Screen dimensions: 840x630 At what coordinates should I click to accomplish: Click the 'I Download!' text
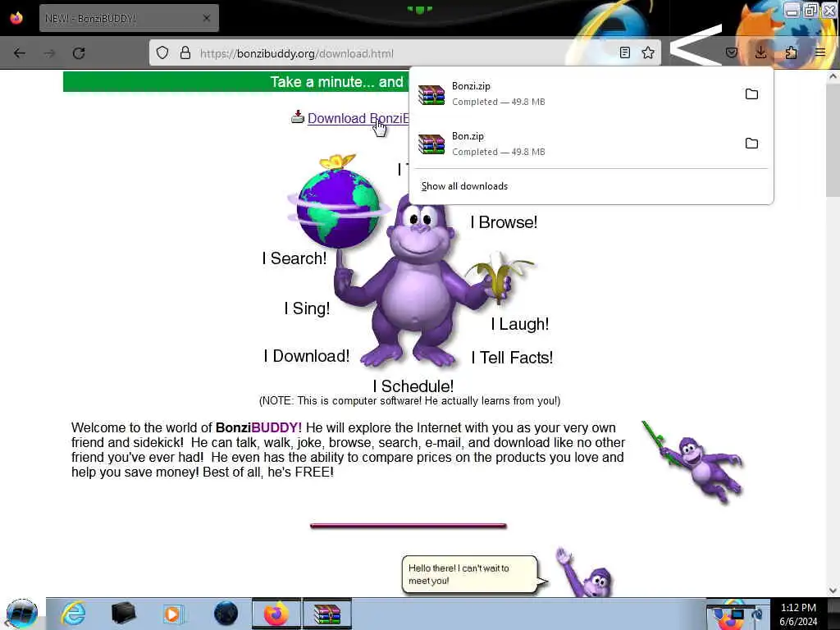[x=307, y=356]
